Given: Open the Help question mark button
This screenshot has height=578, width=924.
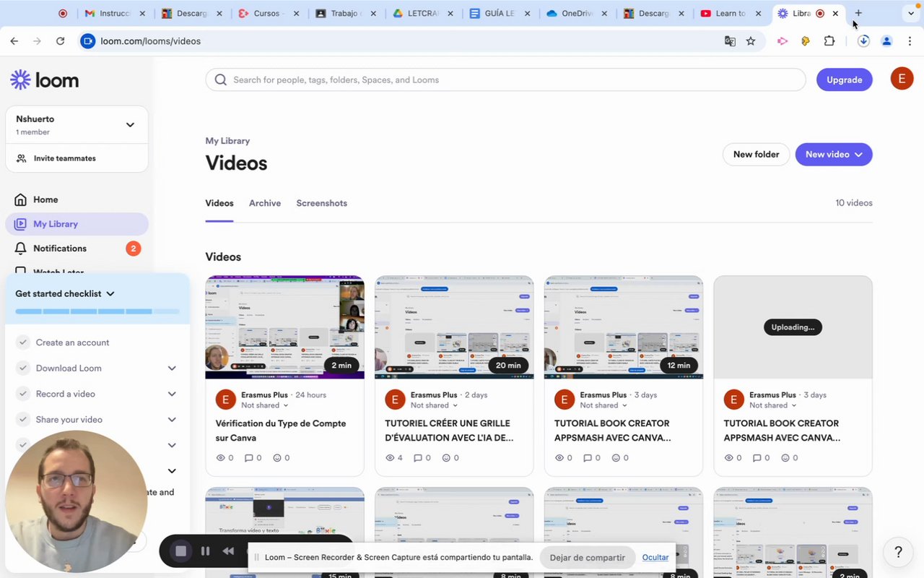Looking at the screenshot, I should pos(898,552).
